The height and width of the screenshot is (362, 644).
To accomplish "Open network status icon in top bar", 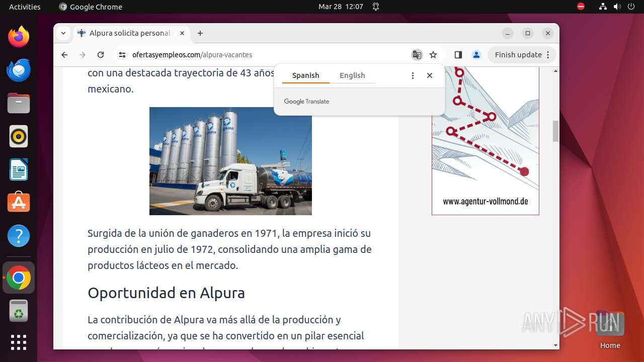I will click(603, 7).
